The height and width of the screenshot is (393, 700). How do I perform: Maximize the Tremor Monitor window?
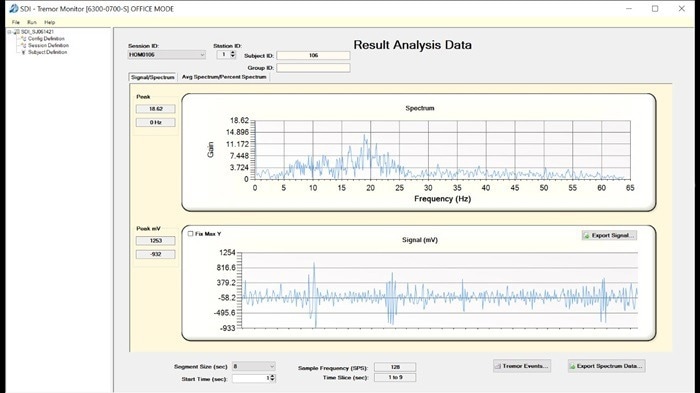655,8
